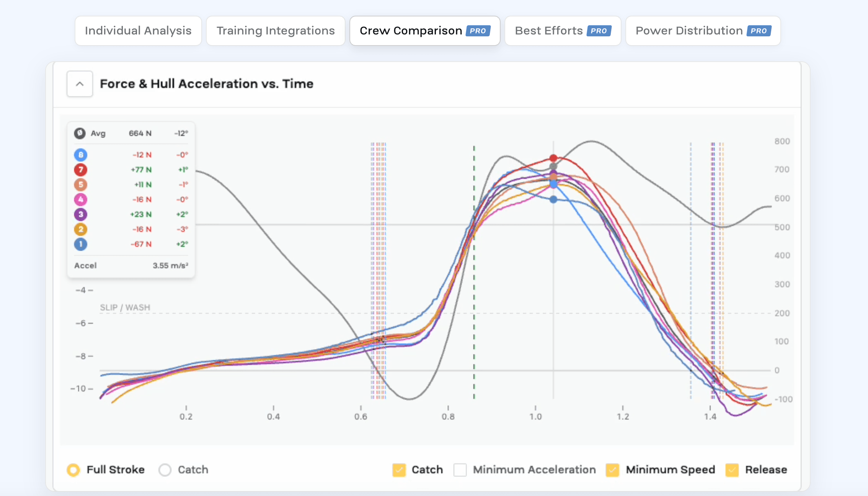Toggle the Minimum Speed checkbox
Viewport: 868px width, 496px height.
[x=612, y=470]
